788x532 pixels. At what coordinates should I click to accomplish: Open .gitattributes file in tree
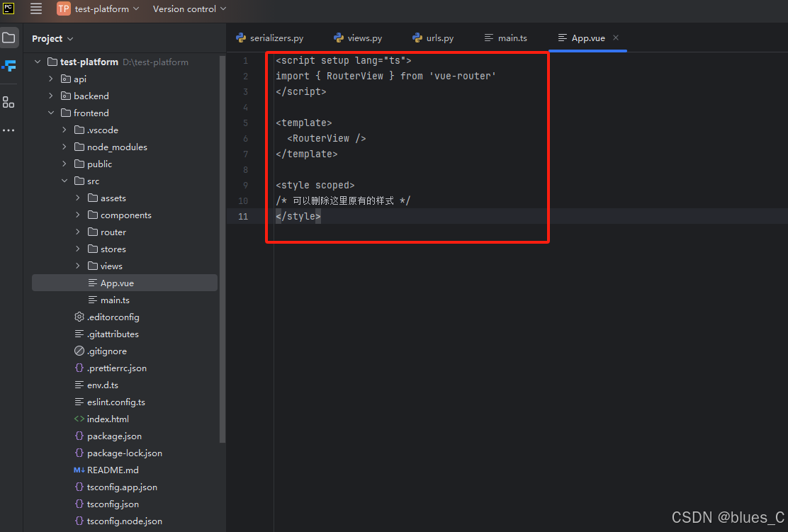[x=113, y=334]
